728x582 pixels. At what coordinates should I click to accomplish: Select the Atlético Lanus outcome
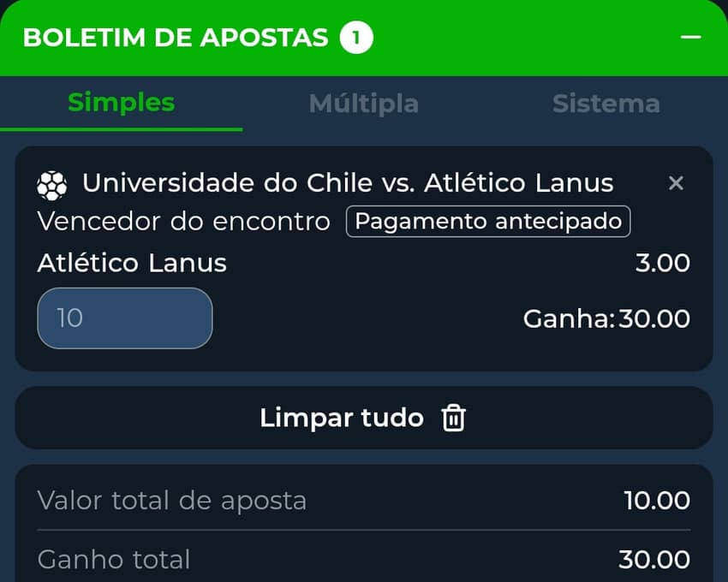pyautogui.click(x=130, y=263)
